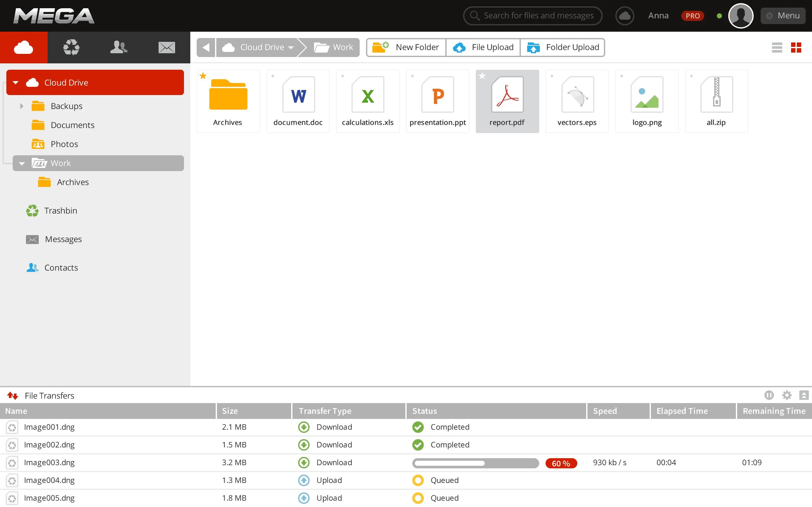Expand the Backups folder in sidebar
This screenshot has width=812, height=507.
tap(22, 106)
